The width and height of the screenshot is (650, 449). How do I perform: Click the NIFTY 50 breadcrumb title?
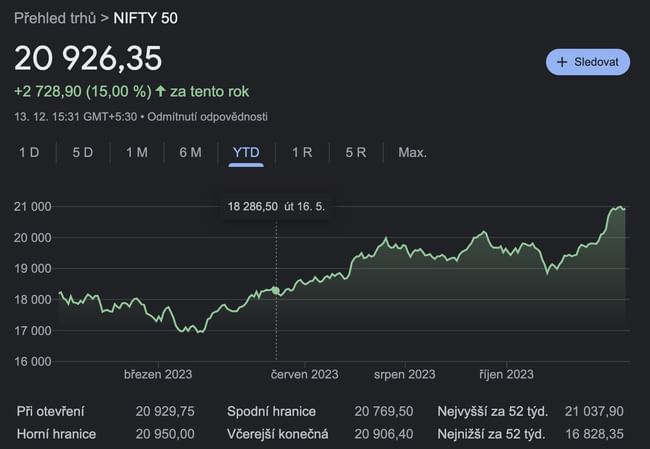pyautogui.click(x=147, y=18)
